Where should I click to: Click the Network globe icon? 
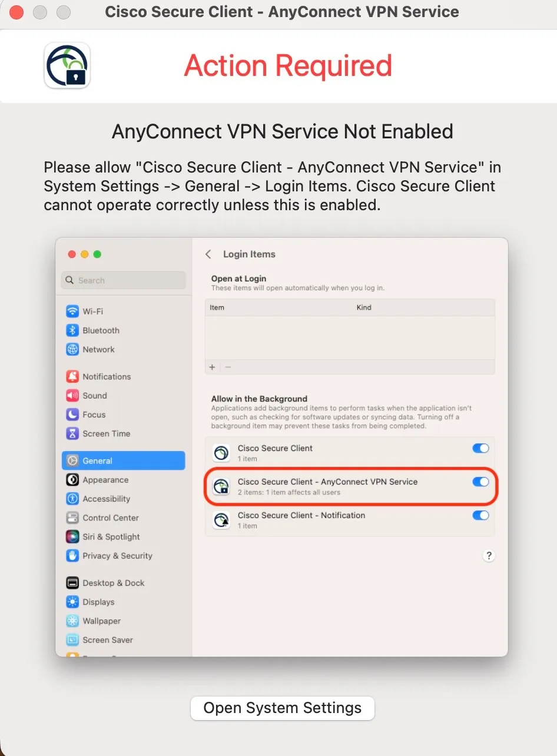[x=72, y=349]
